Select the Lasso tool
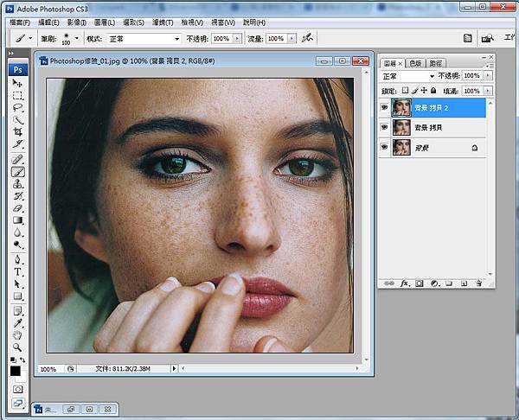This screenshot has height=420, width=519. [x=17, y=108]
